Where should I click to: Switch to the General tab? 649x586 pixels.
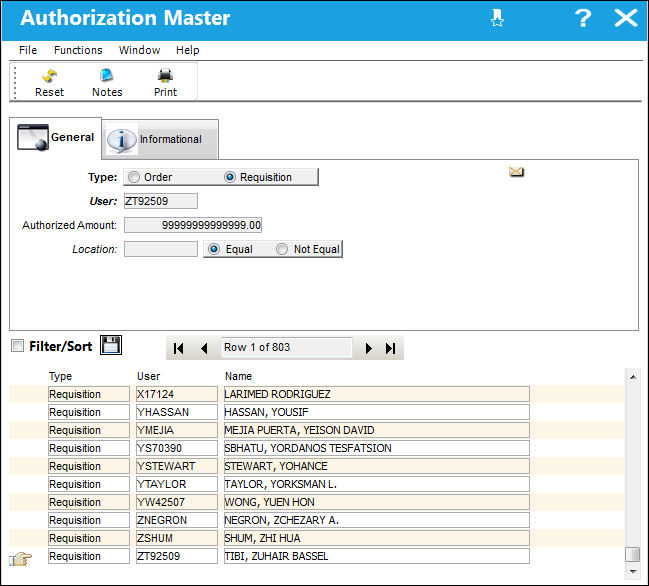pyautogui.click(x=55, y=138)
